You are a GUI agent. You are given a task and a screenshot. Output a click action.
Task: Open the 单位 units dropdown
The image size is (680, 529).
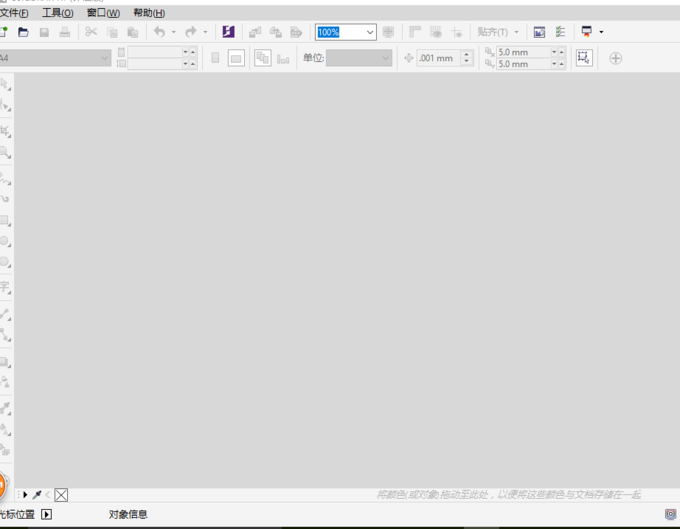[x=359, y=58]
